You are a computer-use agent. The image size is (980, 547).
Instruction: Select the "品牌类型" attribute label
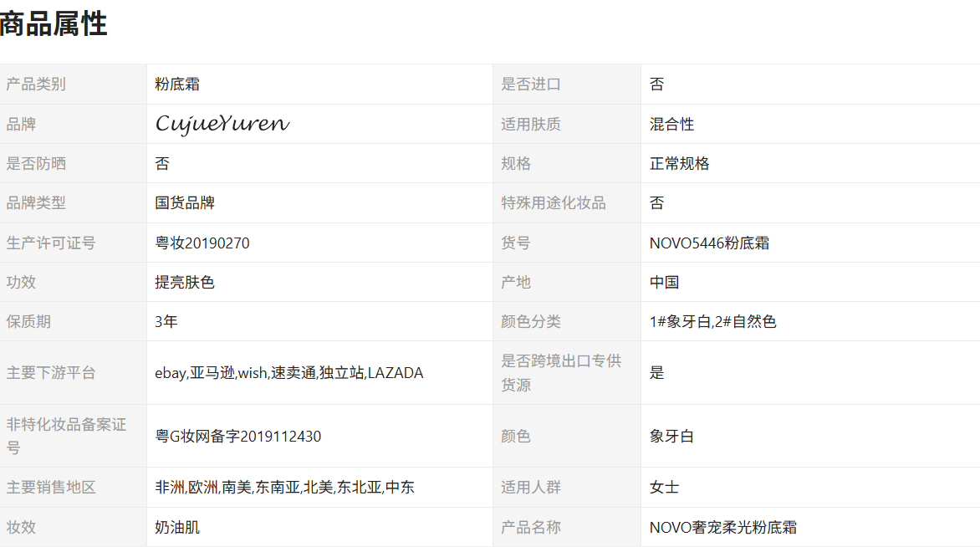[36, 203]
